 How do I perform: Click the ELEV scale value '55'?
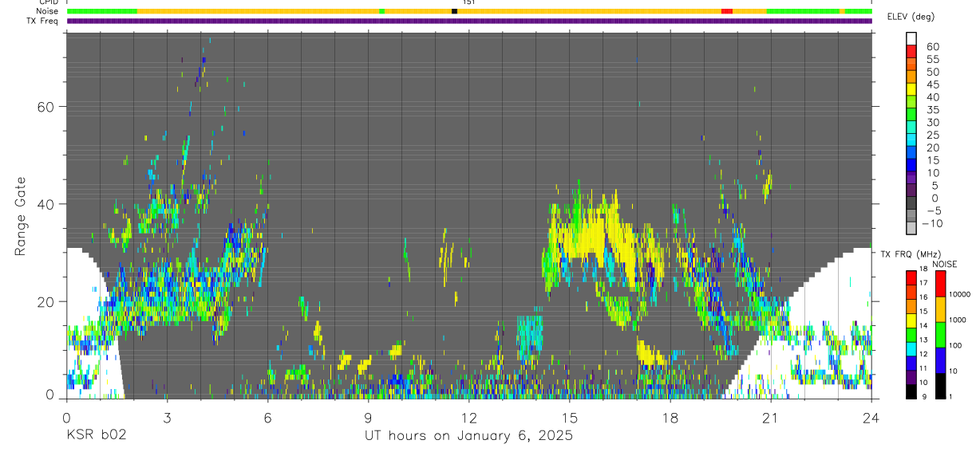click(933, 60)
